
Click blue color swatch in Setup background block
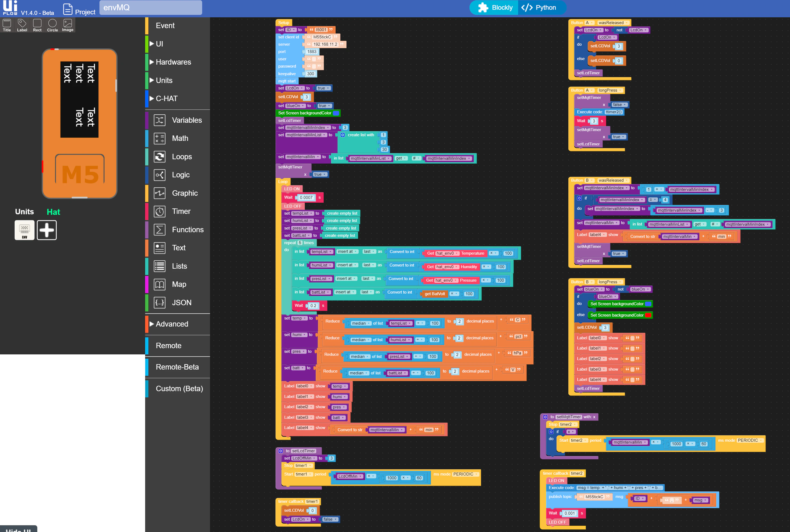click(x=336, y=113)
